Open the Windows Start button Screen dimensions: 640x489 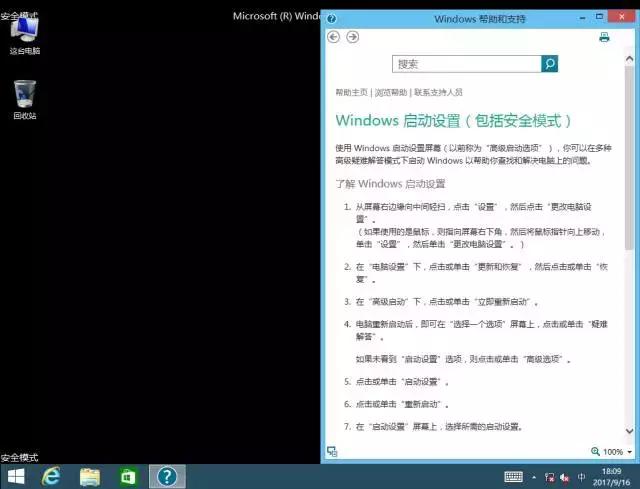coord(16,476)
